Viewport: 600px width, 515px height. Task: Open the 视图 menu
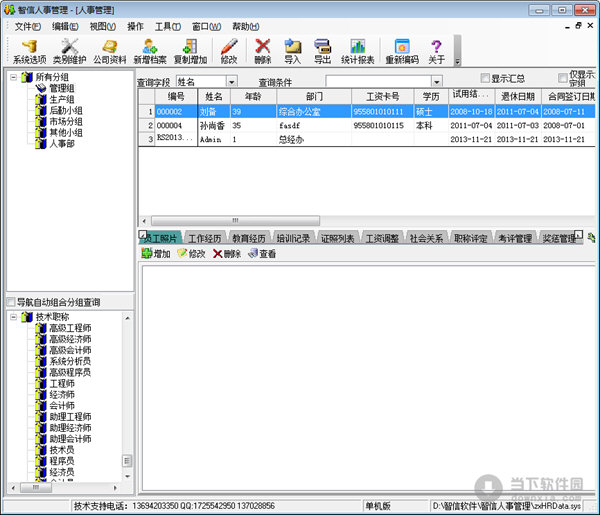click(x=103, y=26)
